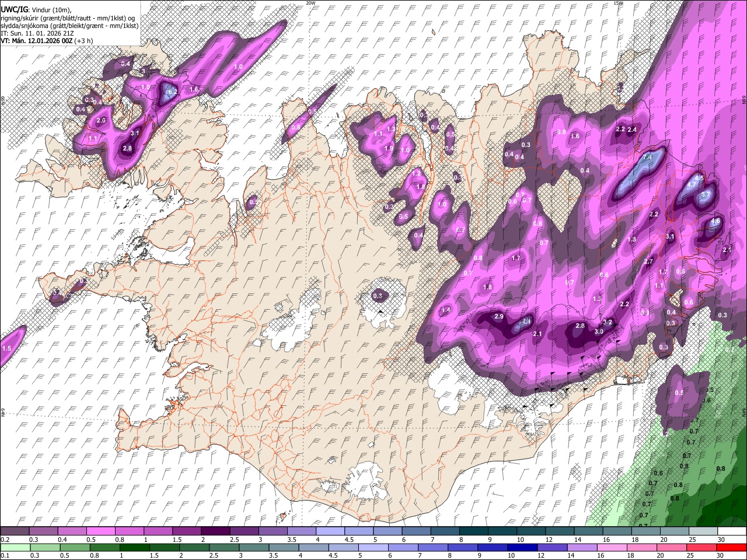Click the '1.9' precipitation value

(389, 148)
